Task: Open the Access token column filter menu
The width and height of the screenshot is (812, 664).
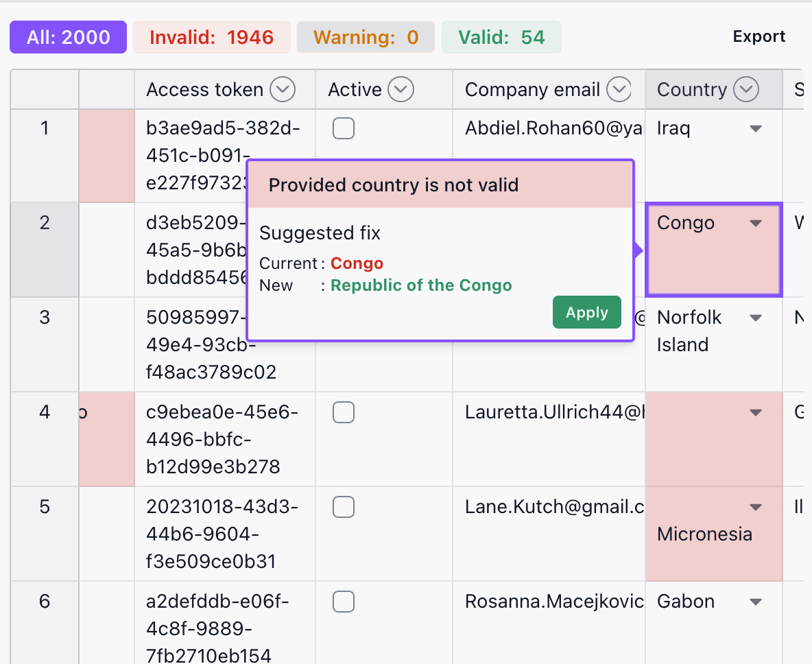Action: pyautogui.click(x=282, y=89)
